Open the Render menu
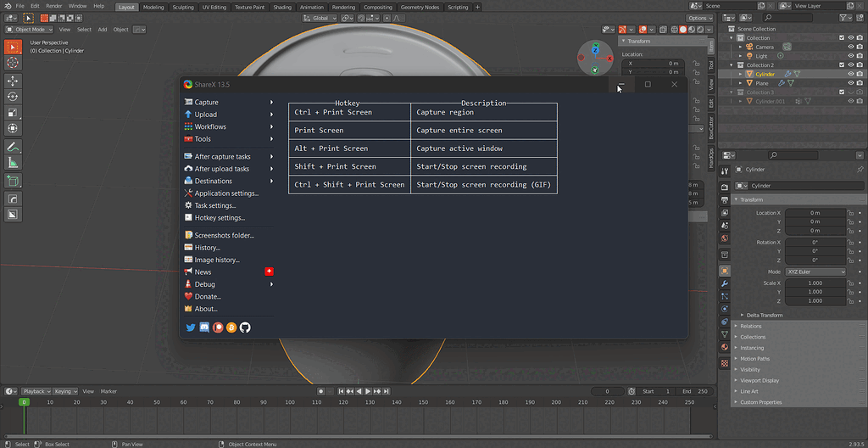Image resolution: width=868 pixels, height=448 pixels. pyautogui.click(x=53, y=6)
